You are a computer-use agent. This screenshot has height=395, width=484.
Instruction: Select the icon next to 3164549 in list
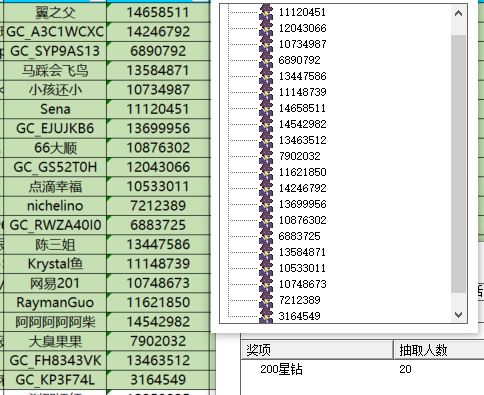(266, 316)
